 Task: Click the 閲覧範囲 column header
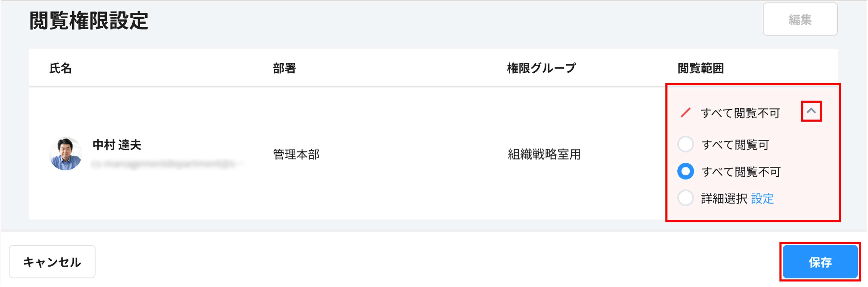pos(700,68)
